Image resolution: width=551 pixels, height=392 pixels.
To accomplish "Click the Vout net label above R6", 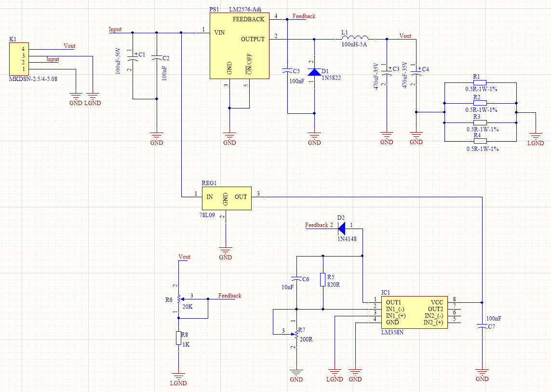I will coord(184,257).
